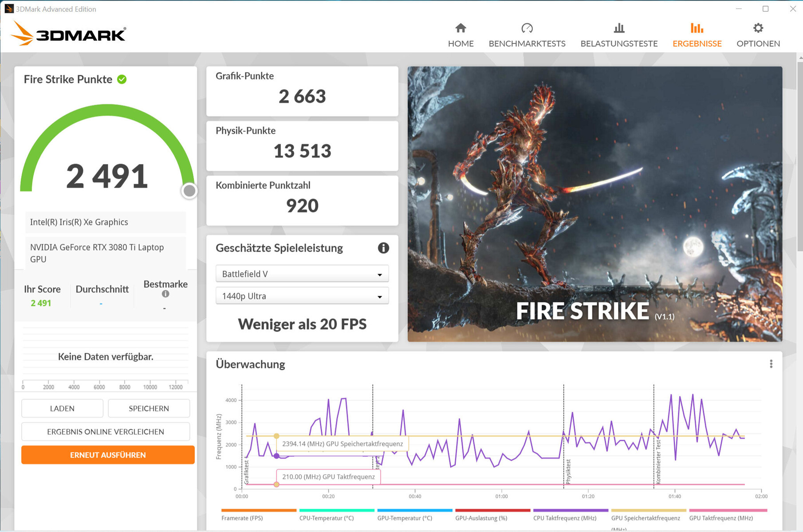Click the Grafiktest marker line in chart

tap(242, 437)
